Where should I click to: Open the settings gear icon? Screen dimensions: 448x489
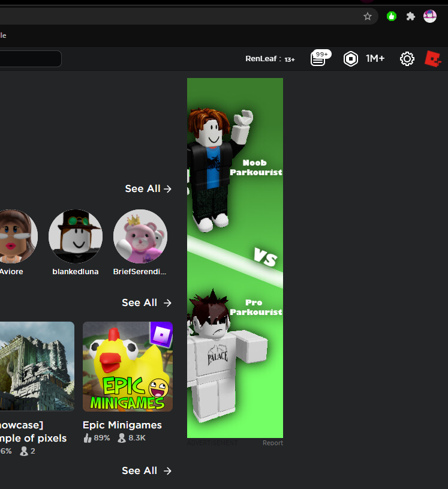(407, 59)
